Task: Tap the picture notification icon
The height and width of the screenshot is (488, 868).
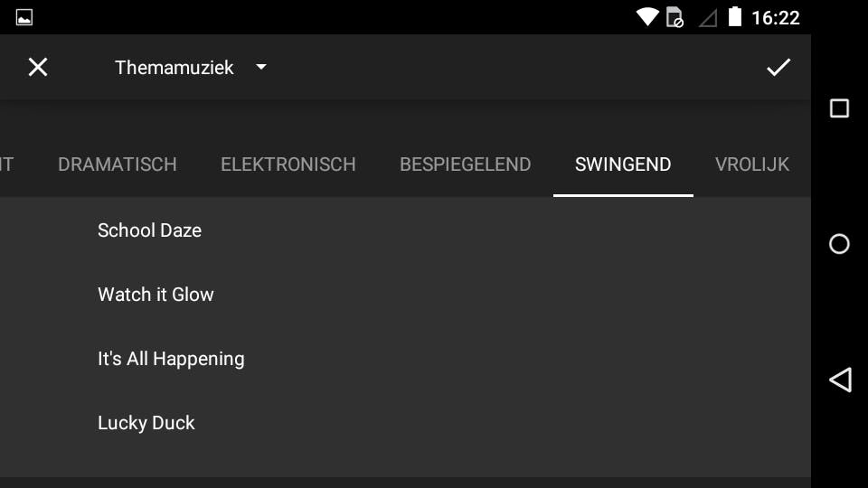Action: coord(24,17)
